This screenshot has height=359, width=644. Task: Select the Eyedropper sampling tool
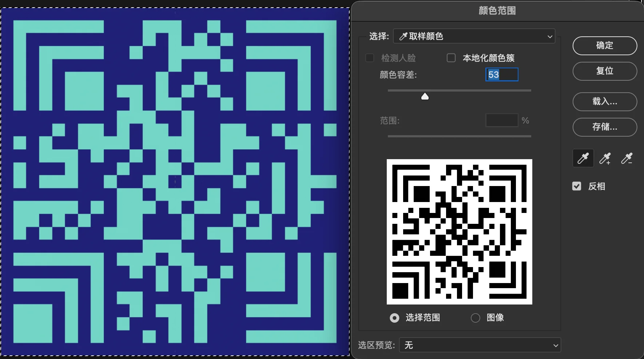click(x=583, y=158)
